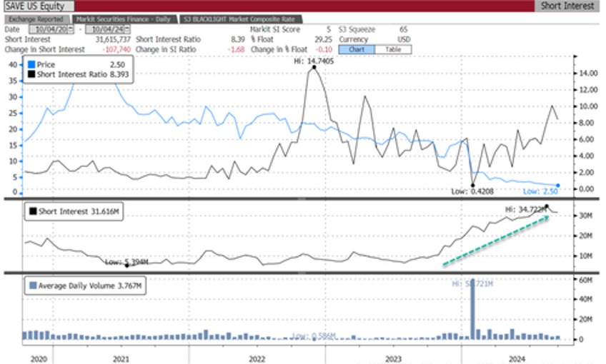Click black Short Interest Ratio legend square

pos(31,74)
